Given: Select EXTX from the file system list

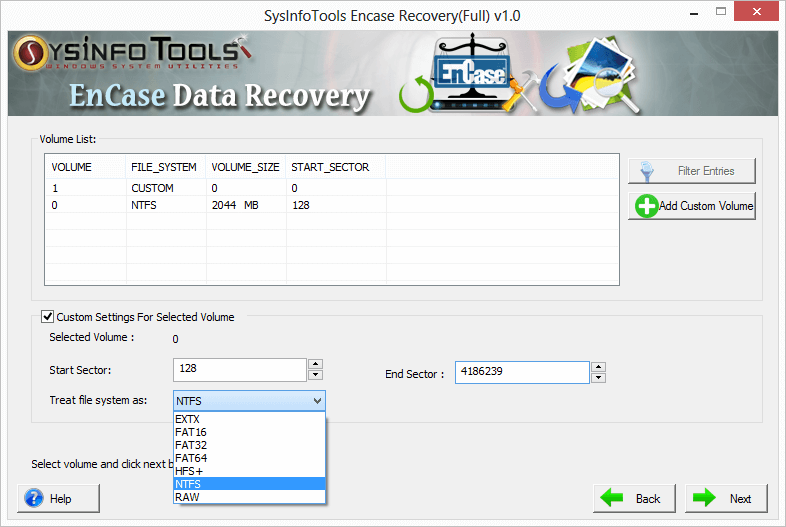Looking at the screenshot, I should tap(249, 419).
